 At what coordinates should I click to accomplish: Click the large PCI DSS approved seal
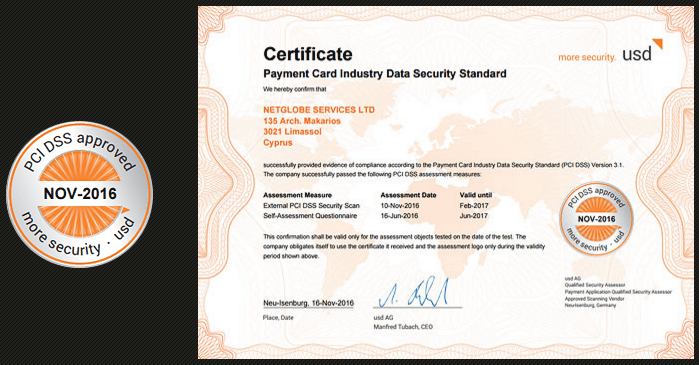coord(80,194)
